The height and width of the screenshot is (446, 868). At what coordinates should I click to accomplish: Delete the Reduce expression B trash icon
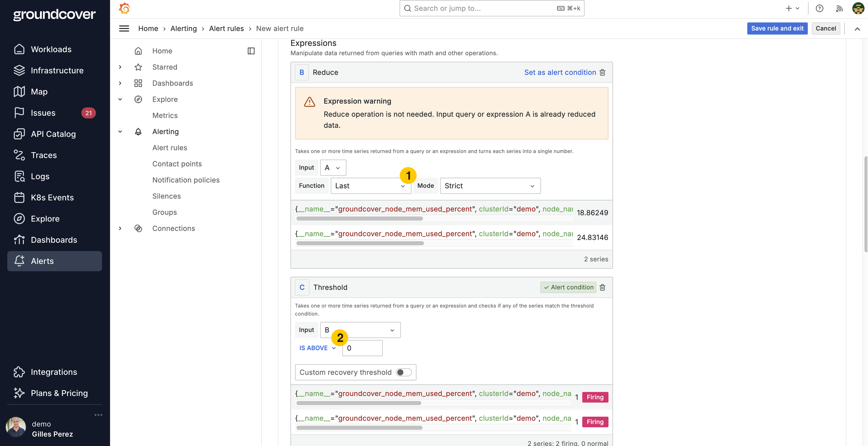603,73
